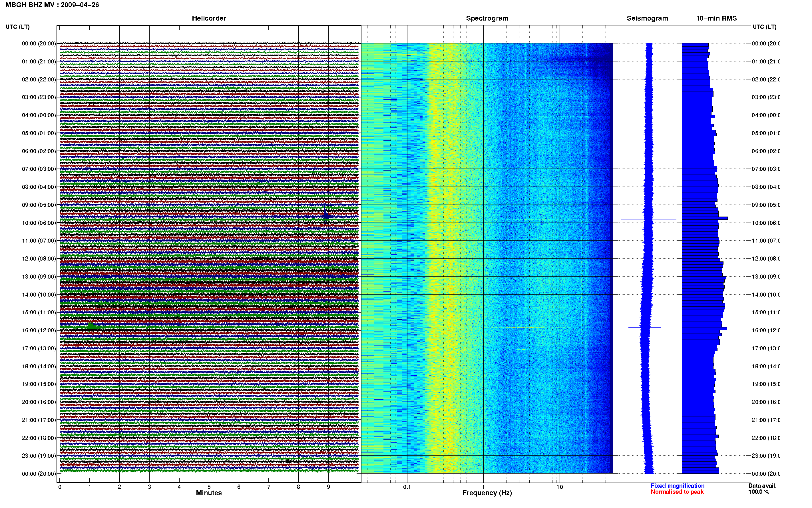Click the Data avail. label
The width and height of the screenshot is (812, 508).
tap(762, 485)
